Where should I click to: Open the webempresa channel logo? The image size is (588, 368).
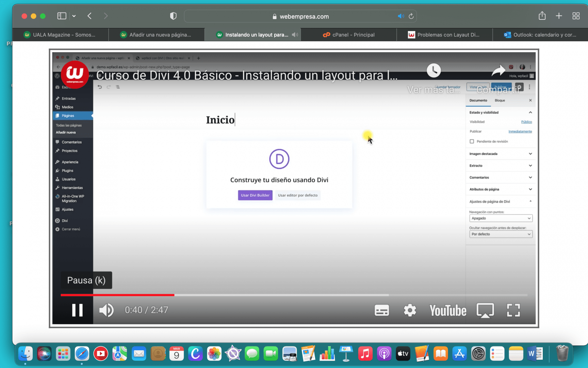(x=75, y=74)
